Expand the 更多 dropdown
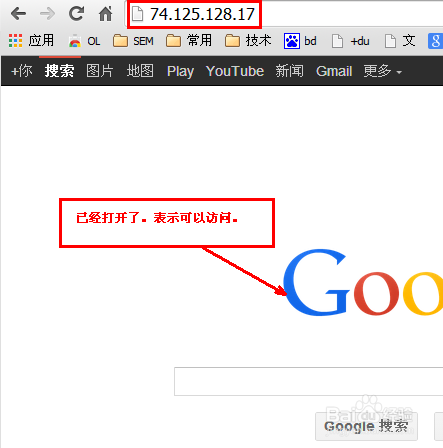The height and width of the screenshot is (448, 443). [x=383, y=71]
